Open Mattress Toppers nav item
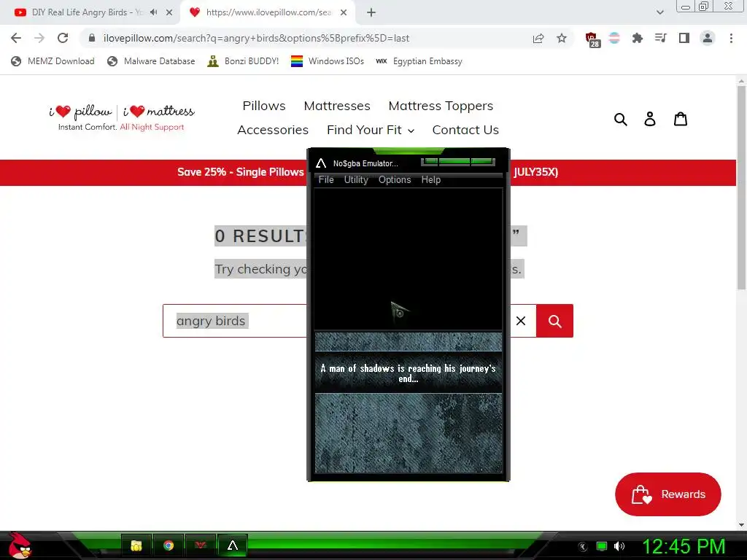This screenshot has height=560, width=747. (x=441, y=106)
